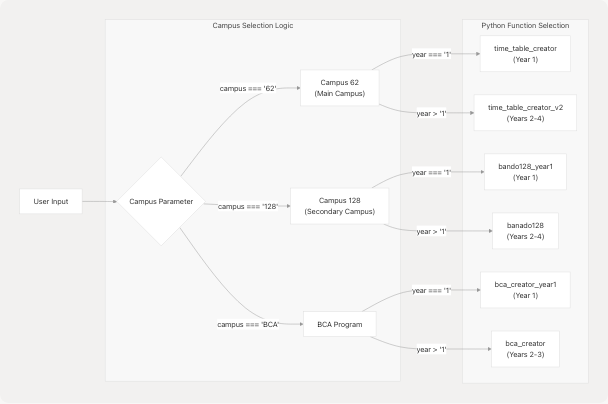The width and height of the screenshot is (608, 404).
Task: Click "year === '1'" label leading to time_table_creator
Action: coord(432,54)
